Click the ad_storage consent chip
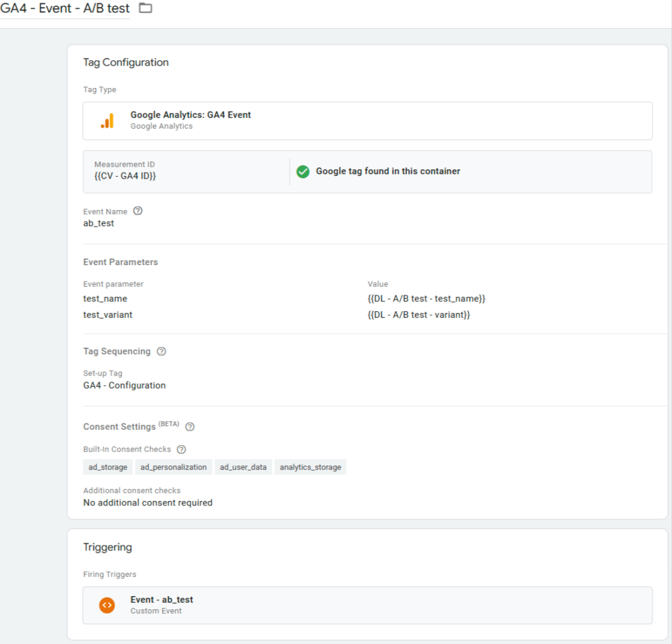The width and height of the screenshot is (672, 644). [108, 467]
